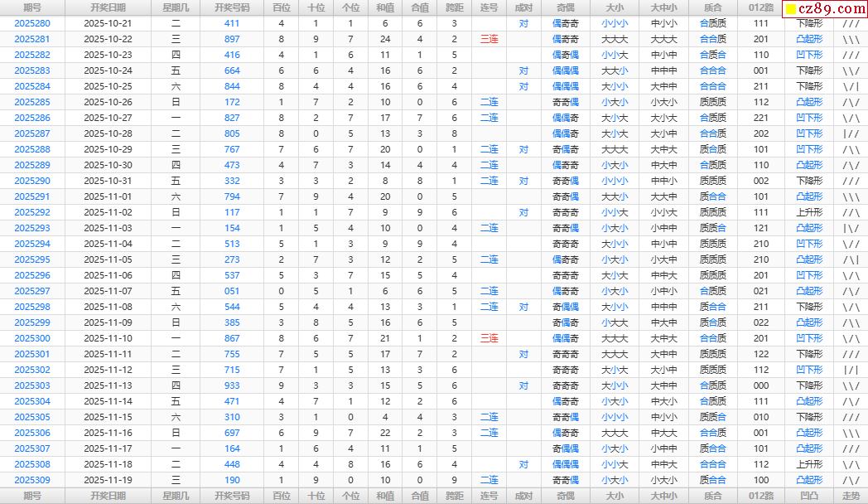This screenshot has width=868, height=504.
Task: Select winning number 172 link
Action: [232, 102]
